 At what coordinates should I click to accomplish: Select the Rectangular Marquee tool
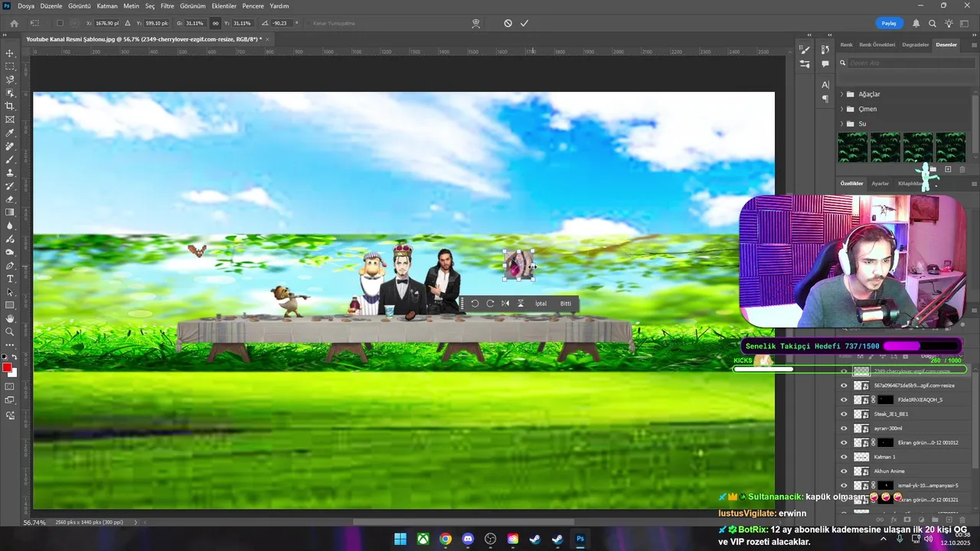(10, 66)
